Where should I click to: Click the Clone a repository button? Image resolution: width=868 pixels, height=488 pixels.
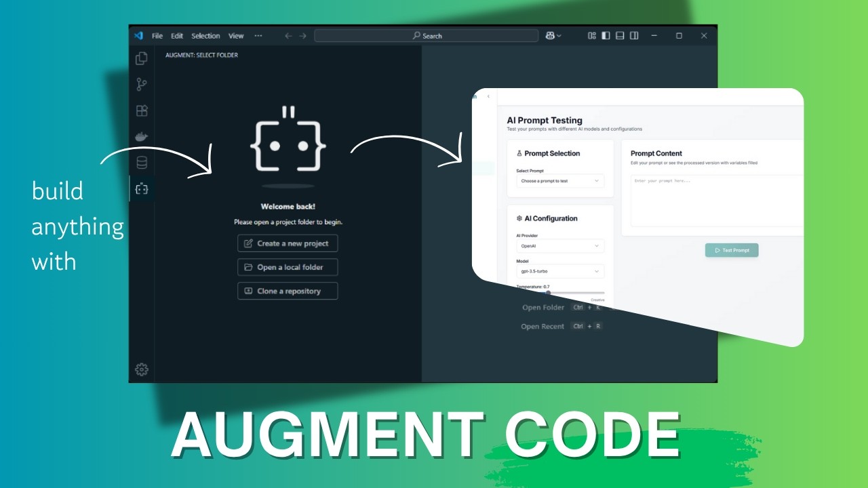pos(288,291)
